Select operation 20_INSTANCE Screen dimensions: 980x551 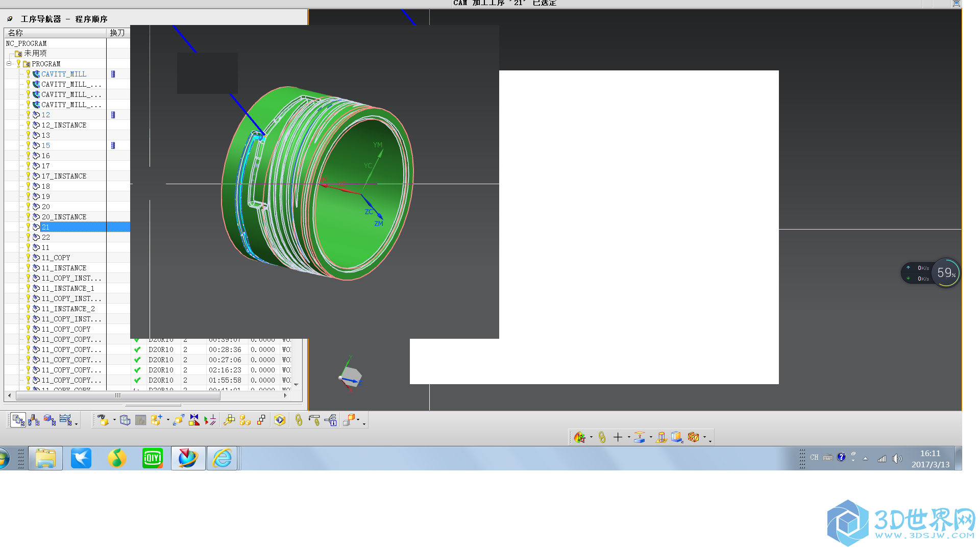(64, 217)
